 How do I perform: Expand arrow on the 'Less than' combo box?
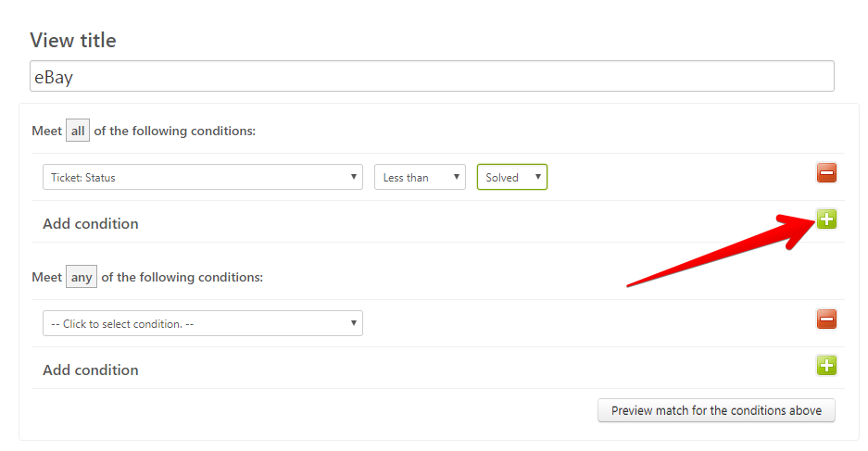click(x=456, y=177)
